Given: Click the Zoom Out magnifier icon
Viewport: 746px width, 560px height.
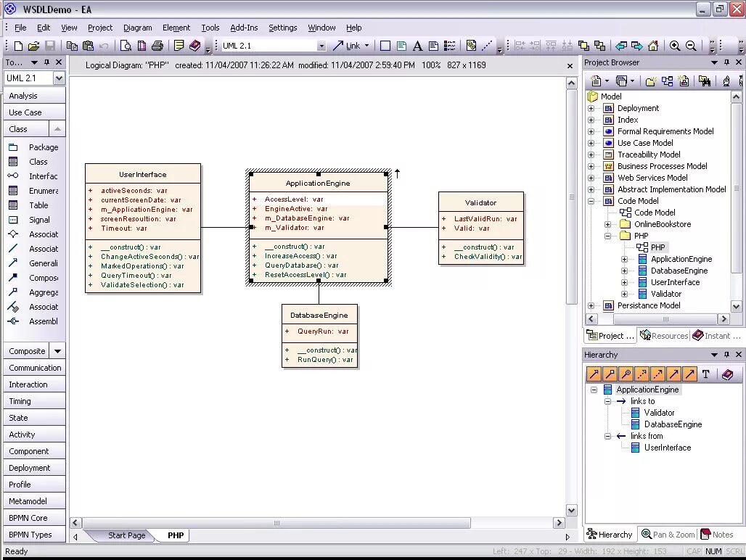Looking at the screenshot, I should (x=692, y=46).
